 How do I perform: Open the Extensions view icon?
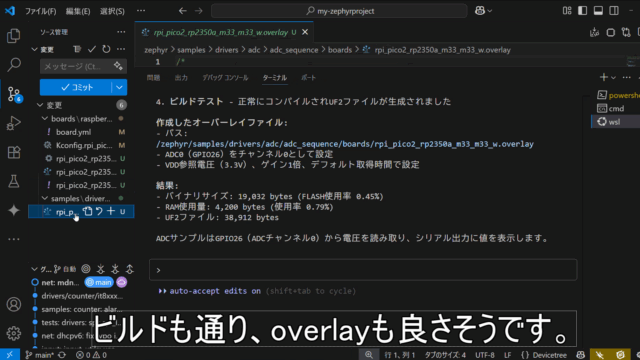[x=13, y=152]
